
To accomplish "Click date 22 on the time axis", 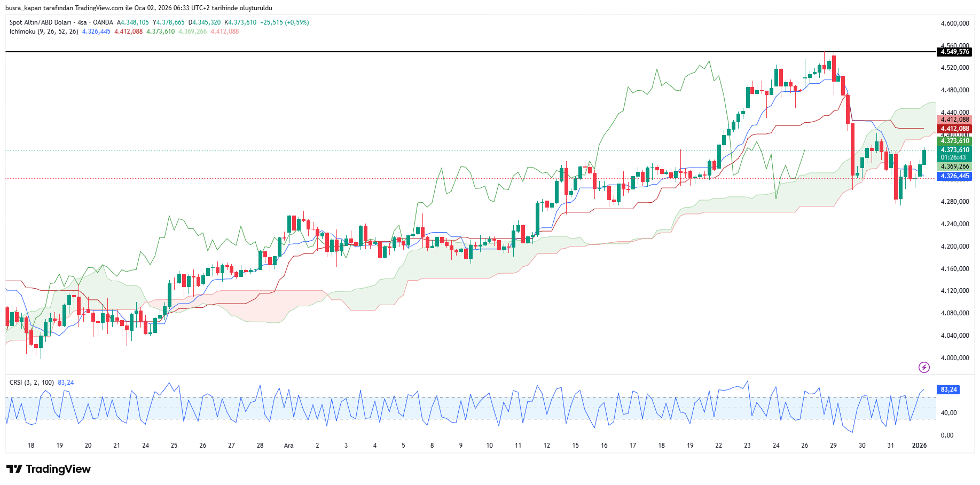I will [x=718, y=446].
